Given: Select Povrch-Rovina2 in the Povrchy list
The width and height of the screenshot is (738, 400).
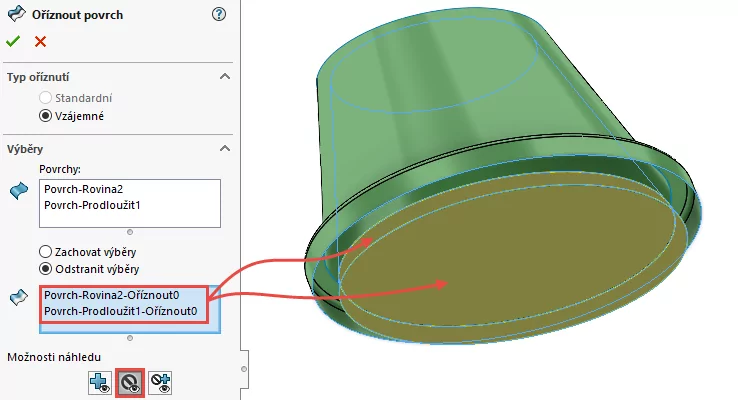Looking at the screenshot, I should coord(82,189).
